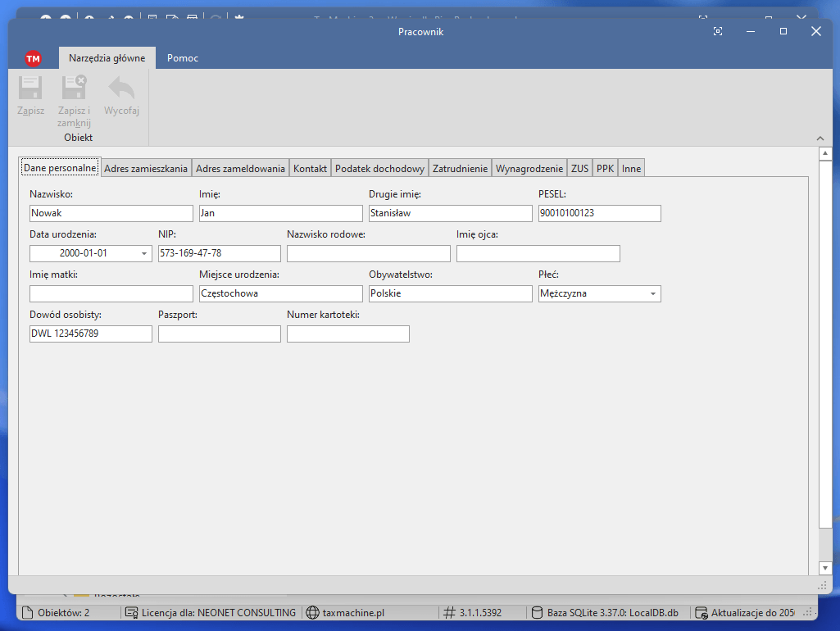Click into the PESEL text field

[599, 213]
